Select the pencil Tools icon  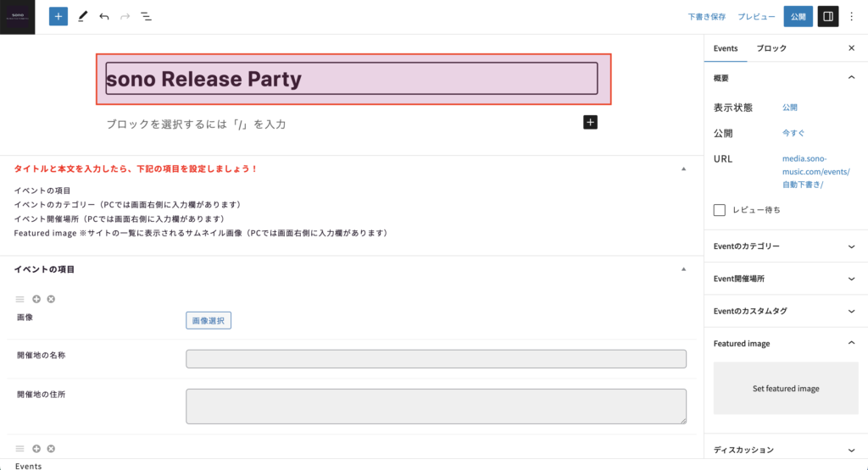pyautogui.click(x=82, y=16)
